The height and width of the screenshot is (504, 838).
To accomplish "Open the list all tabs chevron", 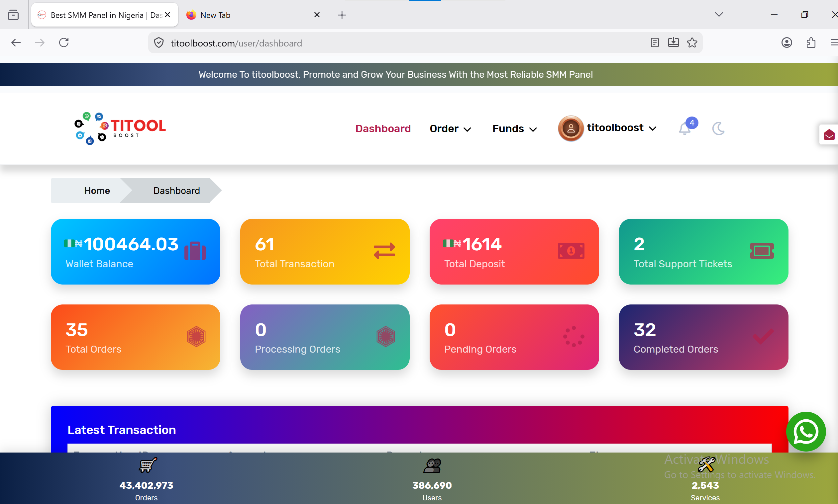I will click(x=719, y=15).
